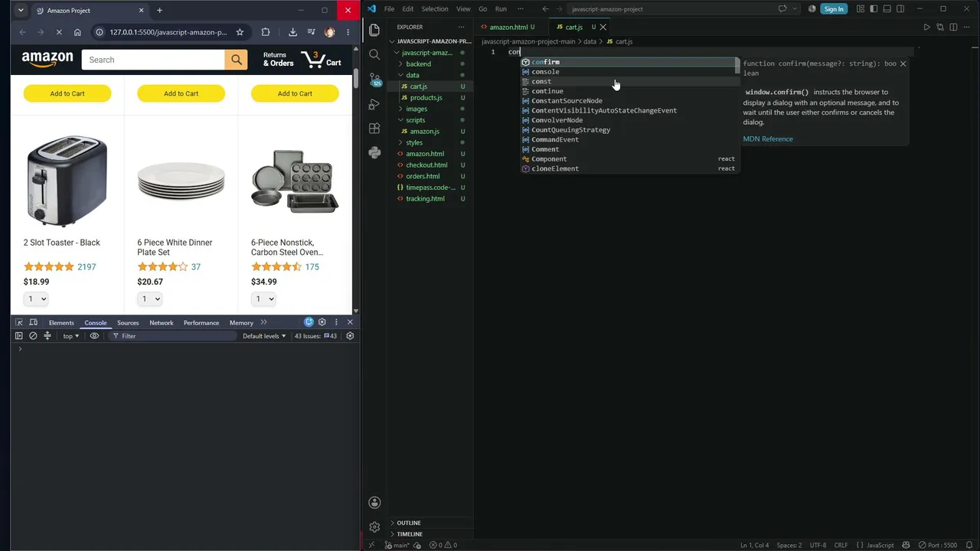Click errors and warnings status indicator
The height and width of the screenshot is (551, 980).
coord(443,545)
